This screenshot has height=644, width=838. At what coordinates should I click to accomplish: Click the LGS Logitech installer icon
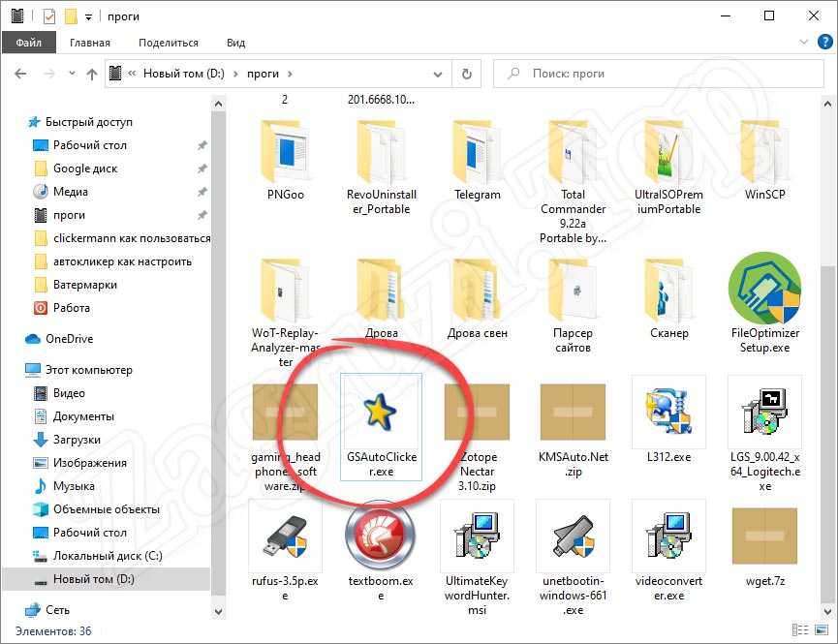(x=764, y=413)
